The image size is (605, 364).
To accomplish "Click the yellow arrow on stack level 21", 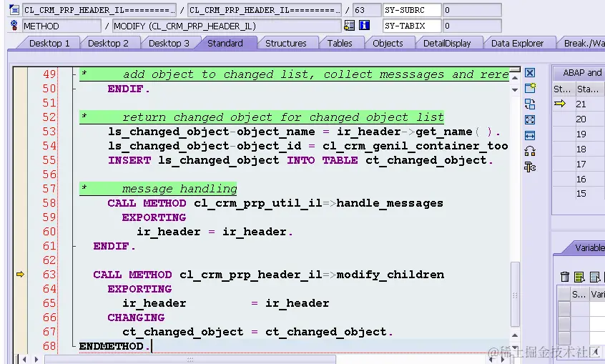I will pos(560,104).
